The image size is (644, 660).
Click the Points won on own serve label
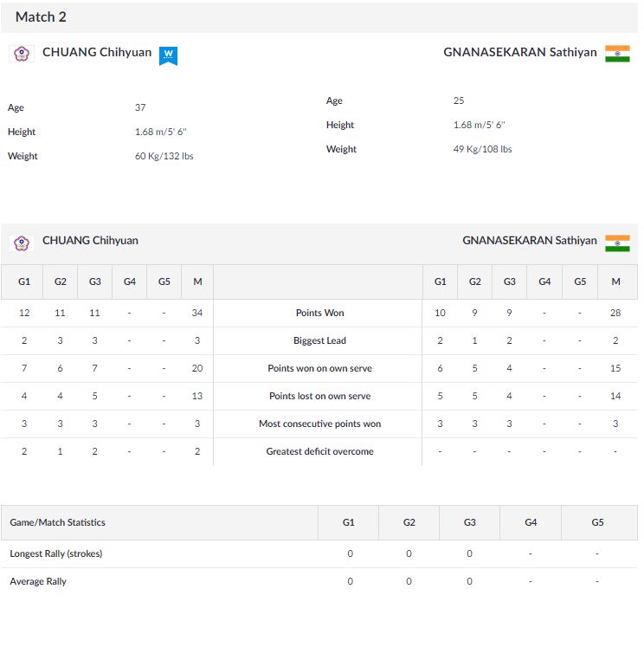coord(319,368)
